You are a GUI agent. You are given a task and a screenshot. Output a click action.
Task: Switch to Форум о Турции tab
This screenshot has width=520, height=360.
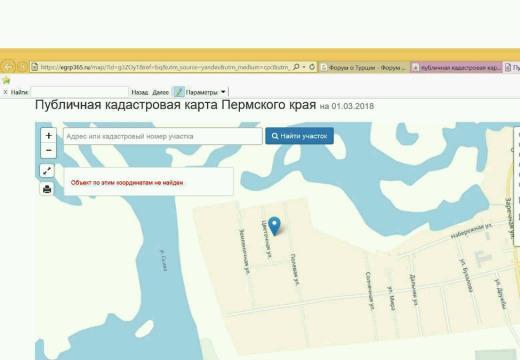click(364, 67)
